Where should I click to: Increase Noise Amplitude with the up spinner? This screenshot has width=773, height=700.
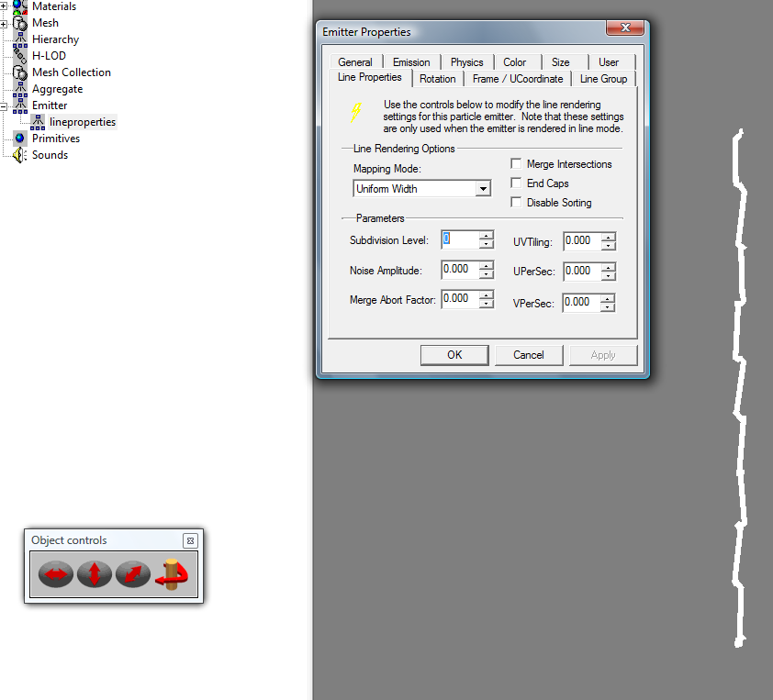487,266
